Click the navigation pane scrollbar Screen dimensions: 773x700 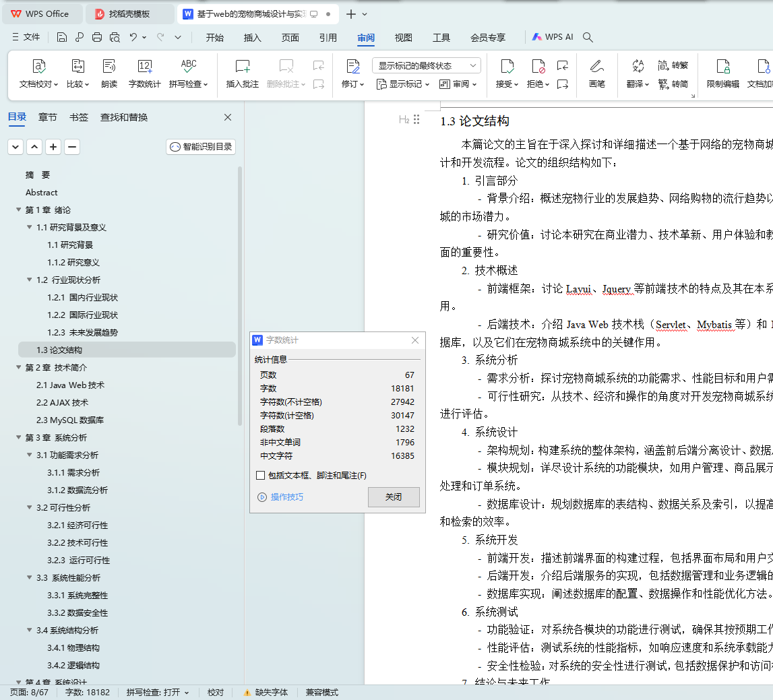(x=240, y=296)
